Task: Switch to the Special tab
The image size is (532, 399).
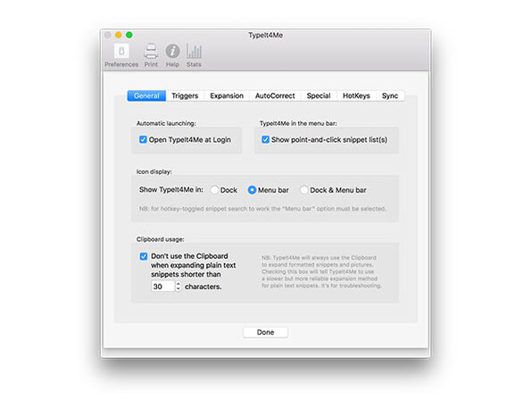Action: coord(319,96)
